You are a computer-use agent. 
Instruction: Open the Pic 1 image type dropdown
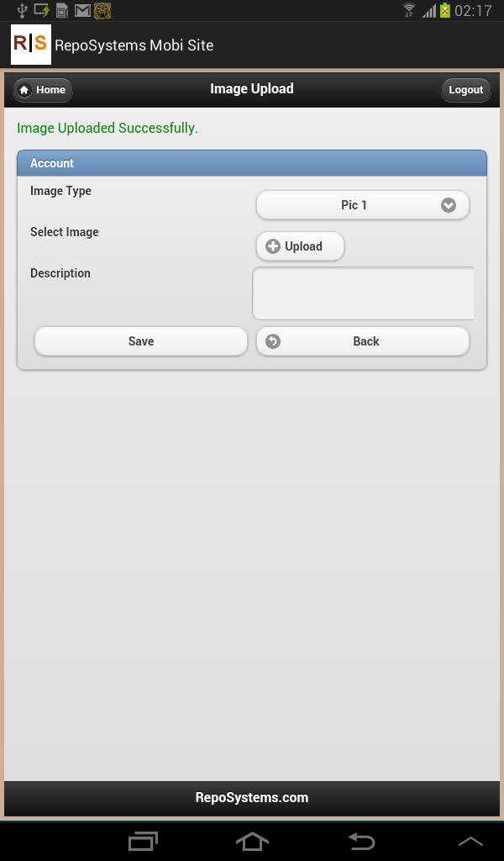click(363, 205)
